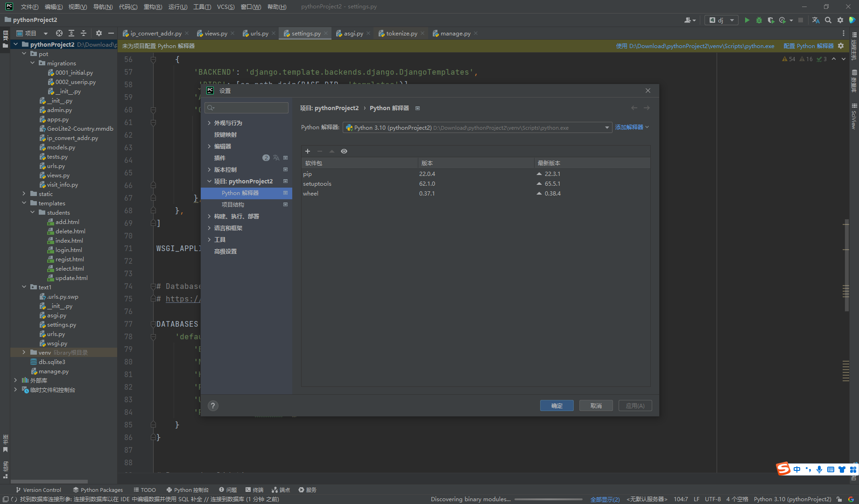Expand 语言和框架 settings section
This screenshot has height=504, width=859.
coord(209,228)
